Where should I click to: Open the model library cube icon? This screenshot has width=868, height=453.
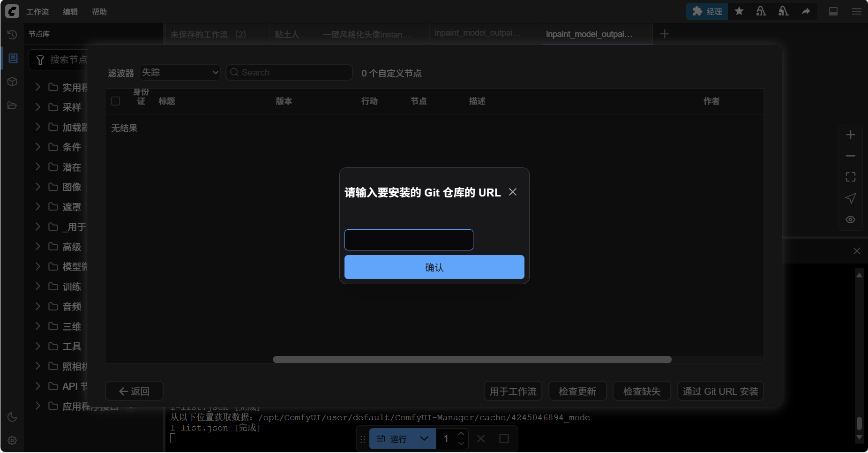pos(12,82)
